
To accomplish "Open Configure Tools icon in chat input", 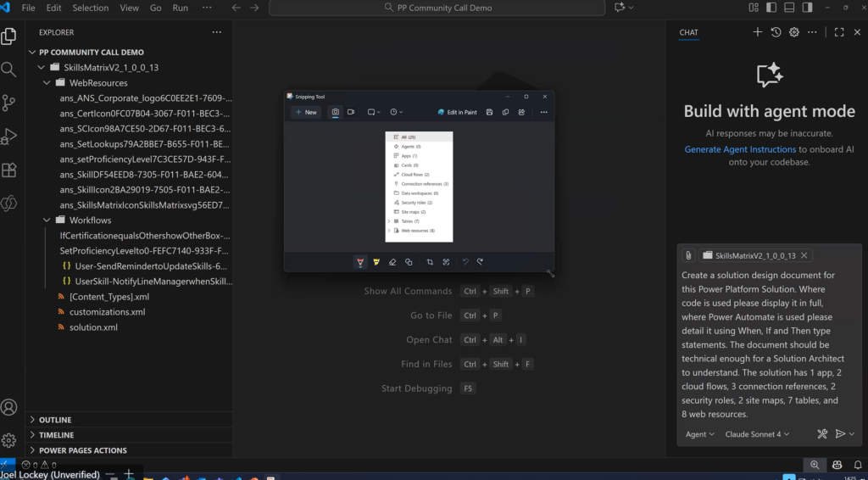I will (x=821, y=434).
